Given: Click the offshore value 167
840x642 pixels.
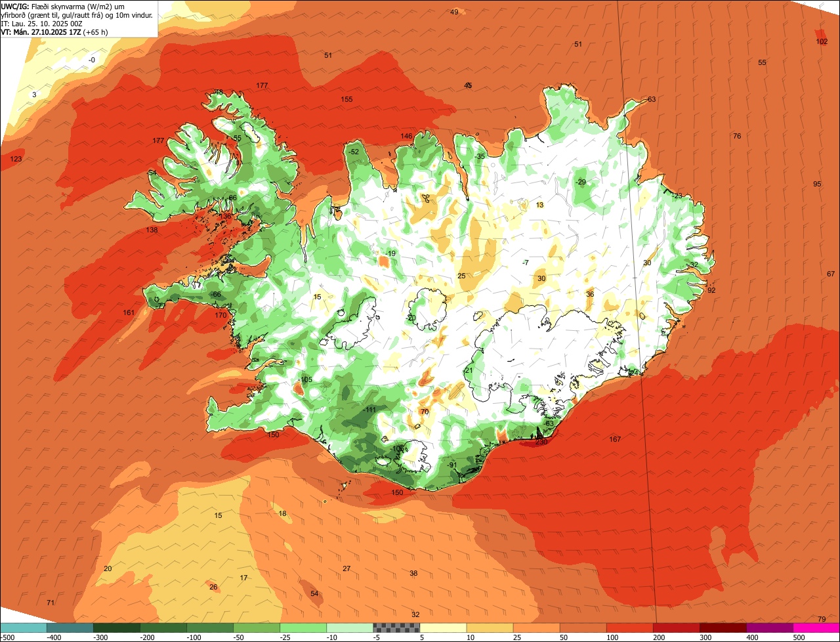Looking at the screenshot, I should (x=615, y=439).
